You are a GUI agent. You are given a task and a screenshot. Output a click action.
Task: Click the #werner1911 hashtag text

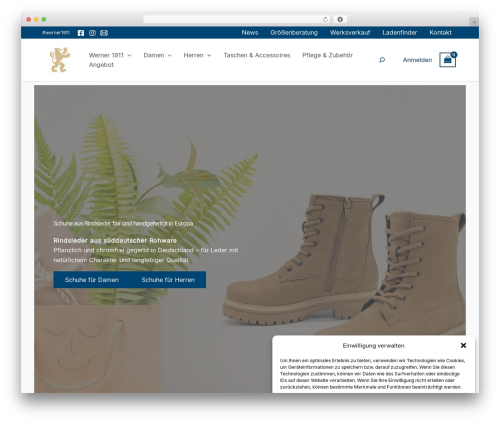pos(56,33)
